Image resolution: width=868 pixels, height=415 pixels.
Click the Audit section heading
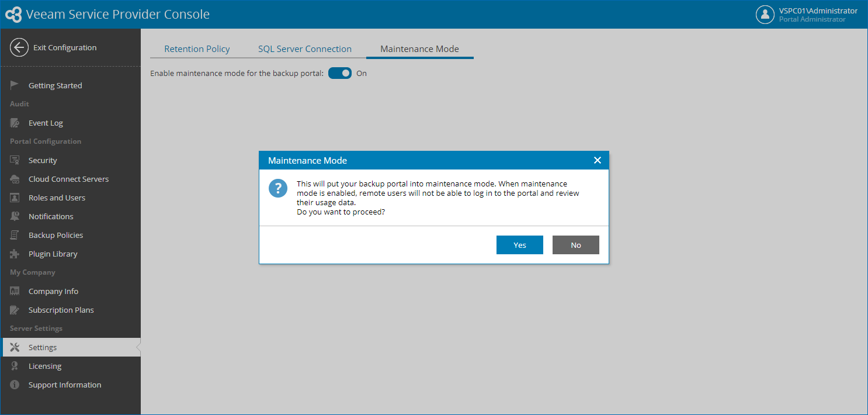pyautogui.click(x=19, y=104)
